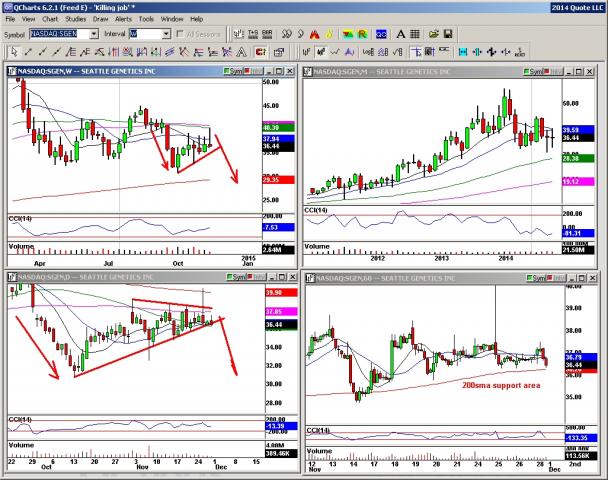The image size is (608, 480).
Task: Click the crosshair cursor icon
Action: pos(416,52)
